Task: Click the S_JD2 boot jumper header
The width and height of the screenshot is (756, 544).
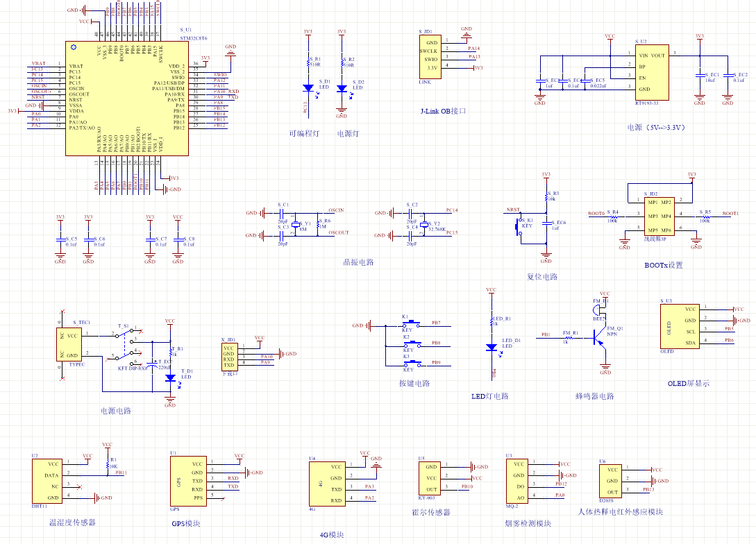Action: [659, 216]
